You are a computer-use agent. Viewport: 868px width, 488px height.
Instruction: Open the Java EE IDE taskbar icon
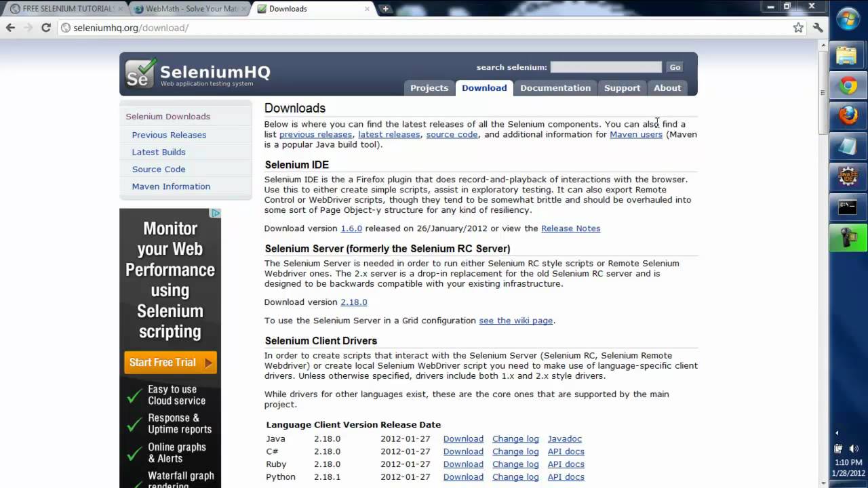pyautogui.click(x=848, y=176)
